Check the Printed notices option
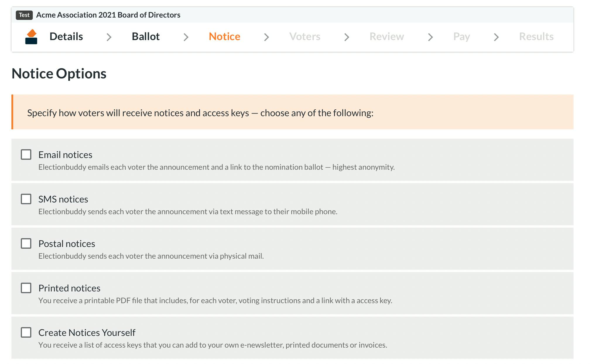This screenshot has height=364, width=592. pyautogui.click(x=26, y=288)
